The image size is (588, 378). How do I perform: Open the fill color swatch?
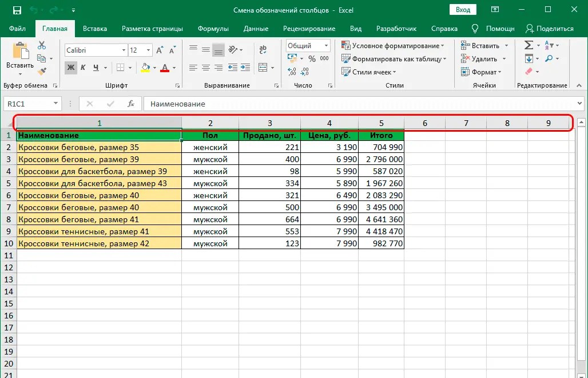click(145, 68)
